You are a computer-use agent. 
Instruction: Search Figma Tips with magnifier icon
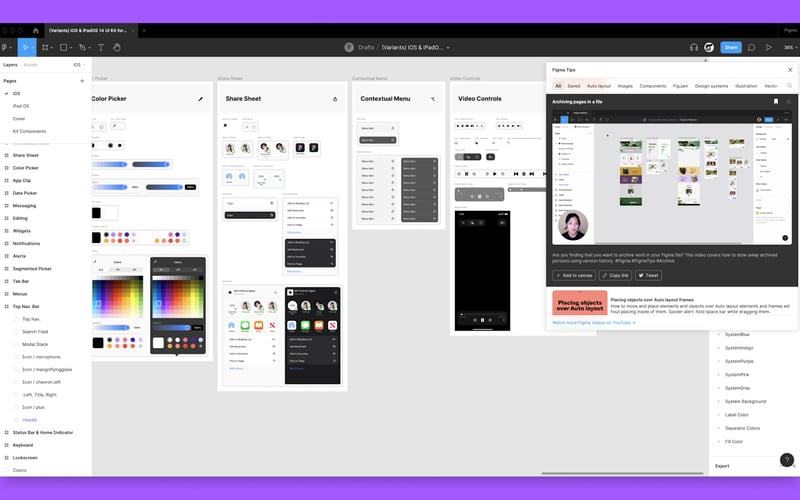[789, 86]
